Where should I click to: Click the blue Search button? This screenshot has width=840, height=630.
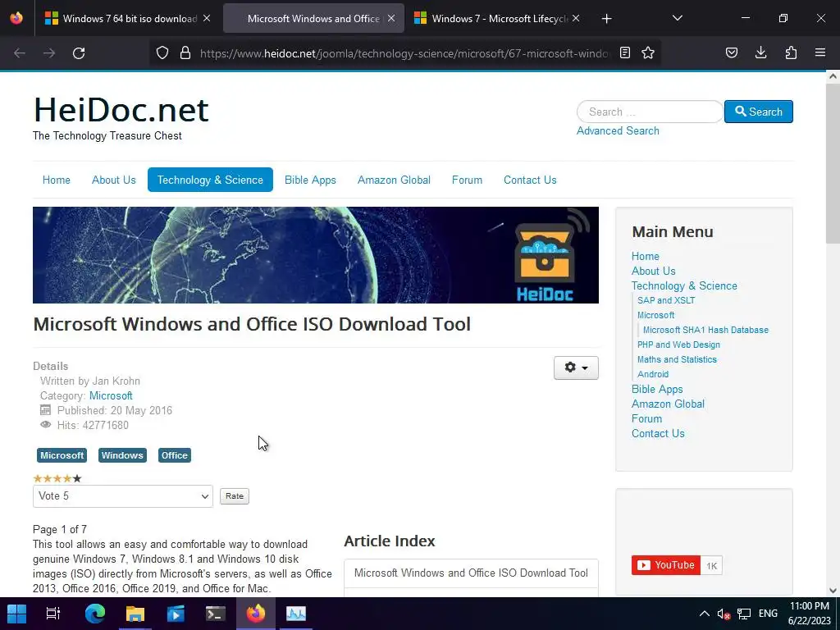tap(759, 112)
